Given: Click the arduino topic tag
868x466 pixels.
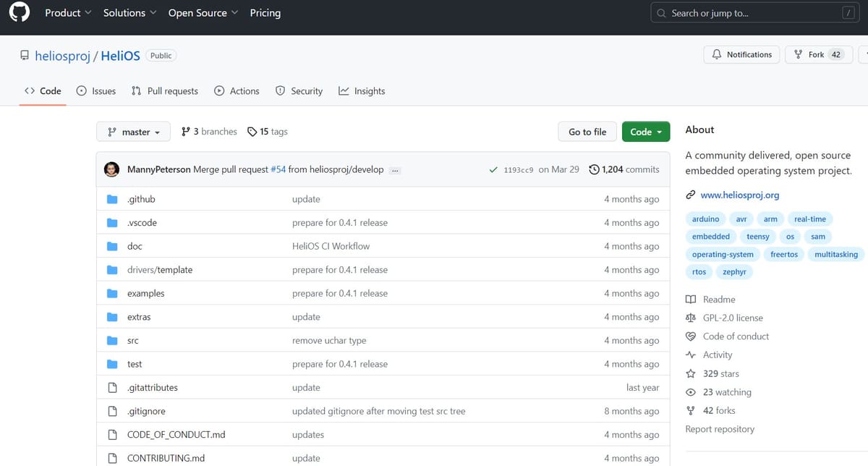Looking at the screenshot, I should [705, 219].
